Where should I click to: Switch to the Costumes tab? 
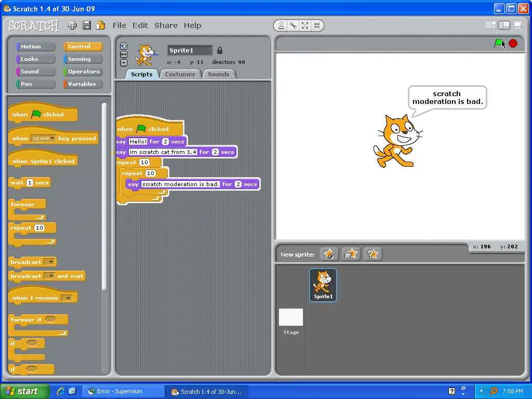click(x=180, y=74)
